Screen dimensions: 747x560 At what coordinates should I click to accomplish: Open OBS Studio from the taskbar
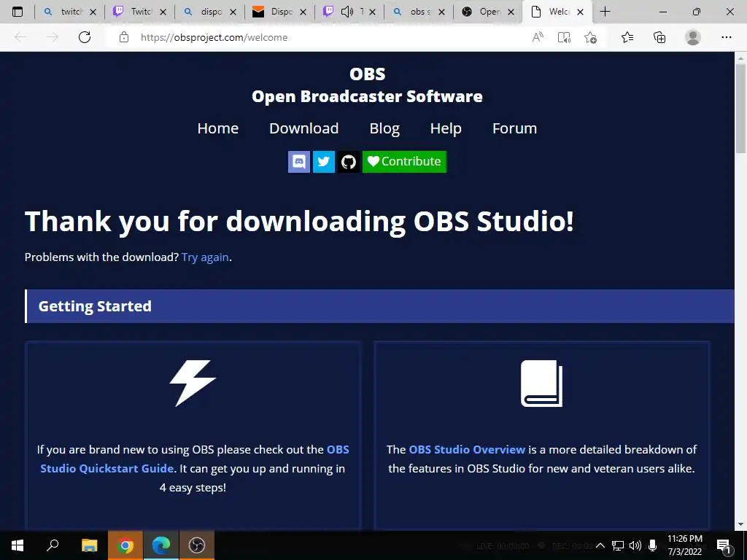click(197, 545)
